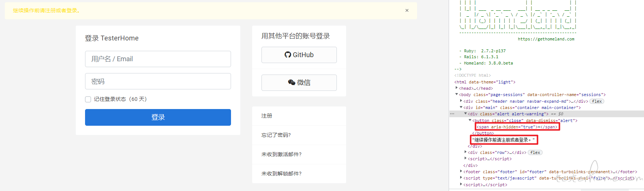Focus the 密码 password field
The image size is (644, 191).
tap(158, 81)
